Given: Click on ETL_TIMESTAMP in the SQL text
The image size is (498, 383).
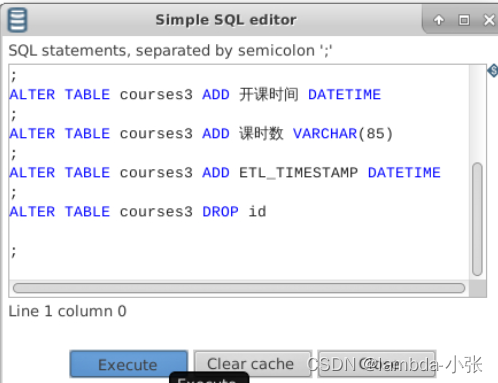Looking at the screenshot, I should point(299,173).
